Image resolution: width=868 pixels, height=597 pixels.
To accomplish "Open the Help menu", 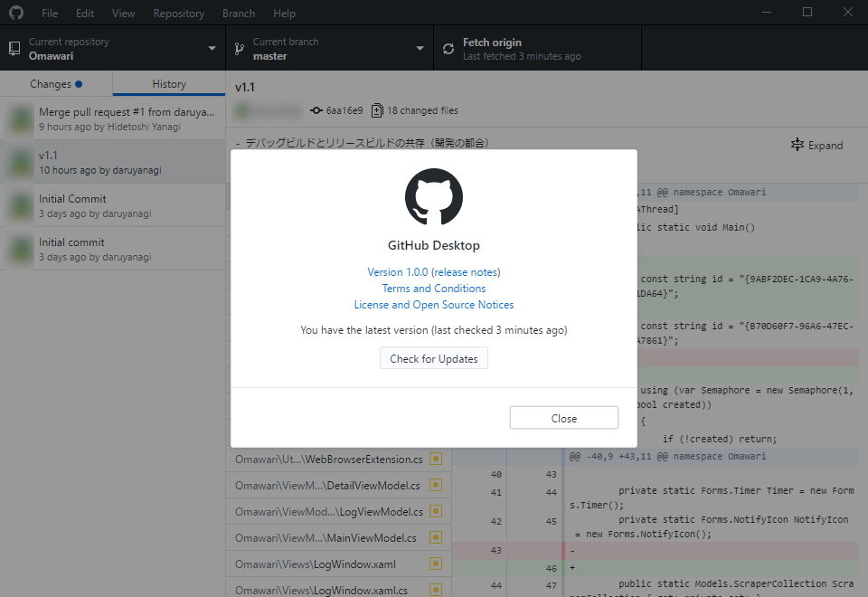I will [x=284, y=13].
